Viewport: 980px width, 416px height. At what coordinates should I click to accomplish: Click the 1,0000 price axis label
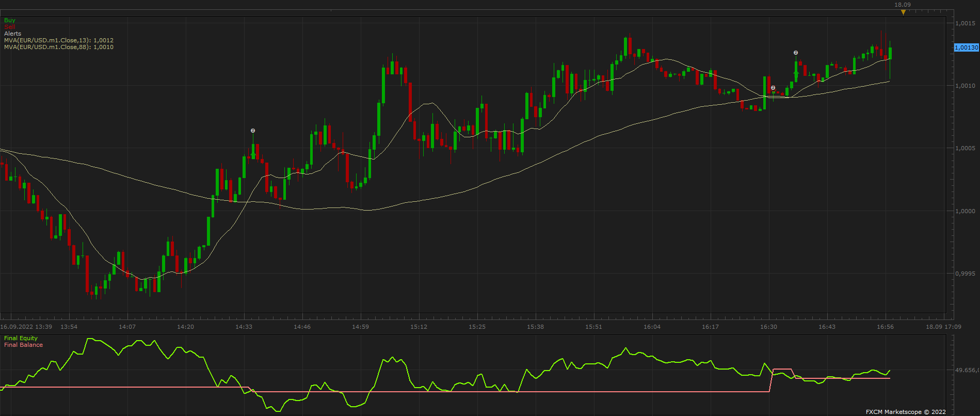[x=965, y=211]
